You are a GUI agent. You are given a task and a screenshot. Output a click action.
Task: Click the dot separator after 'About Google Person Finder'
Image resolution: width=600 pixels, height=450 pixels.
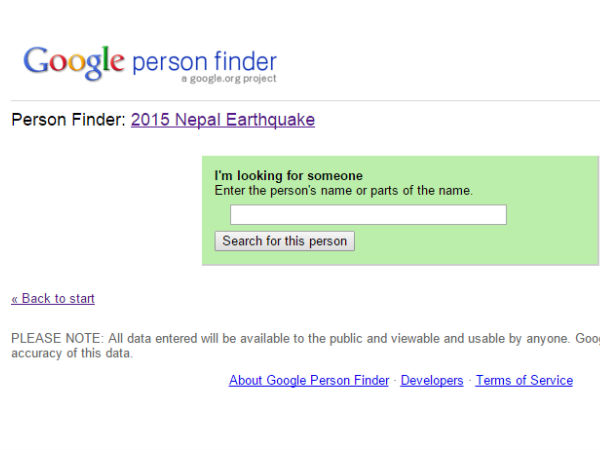[x=395, y=381]
